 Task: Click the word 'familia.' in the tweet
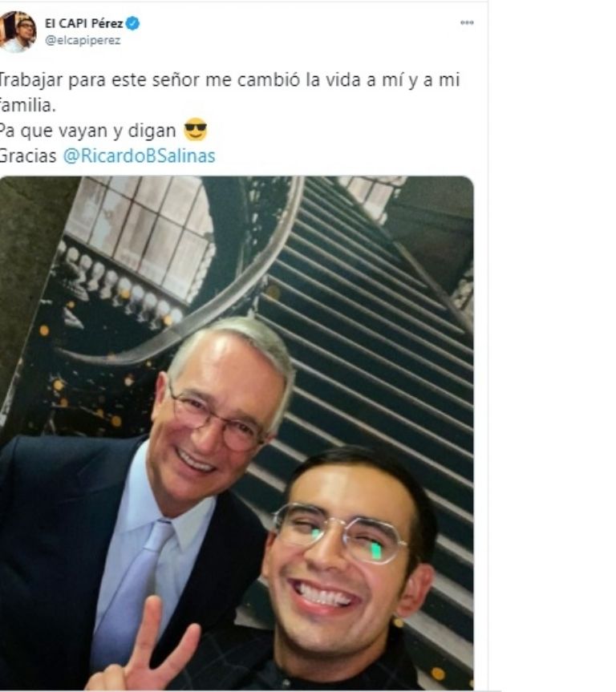point(28,105)
